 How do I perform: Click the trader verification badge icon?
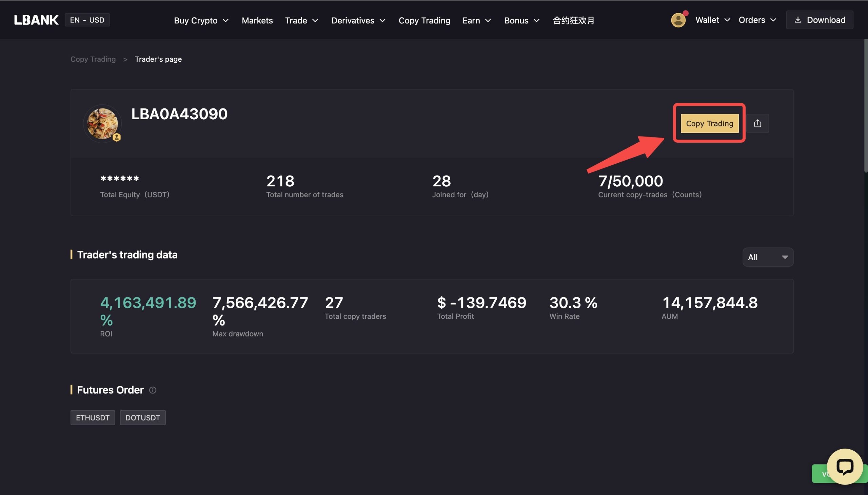tap(117, 137)
